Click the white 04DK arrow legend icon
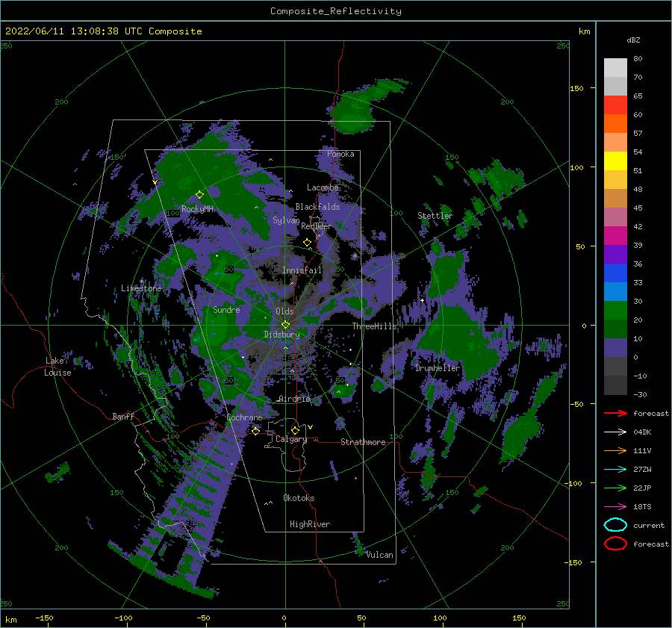Screen dimensions: 672x628 [615, 432]
